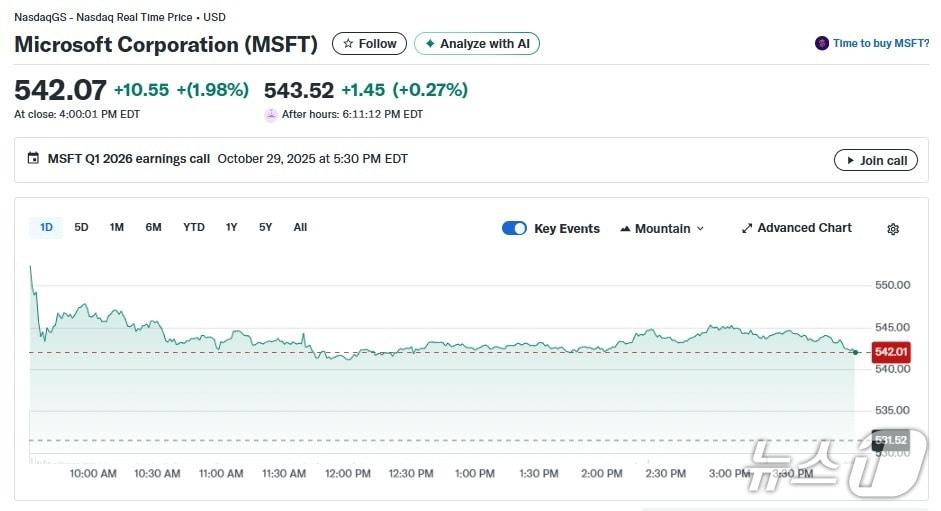Select the 5Y chart range
Image resolution: width=941 pixels, height=511 pixels.
tap(265, 228)
